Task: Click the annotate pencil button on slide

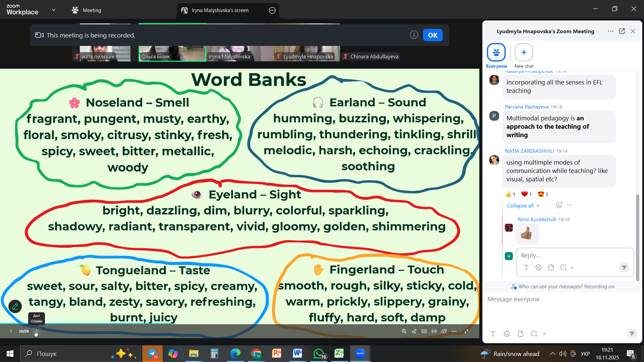Action: (15, 306)
